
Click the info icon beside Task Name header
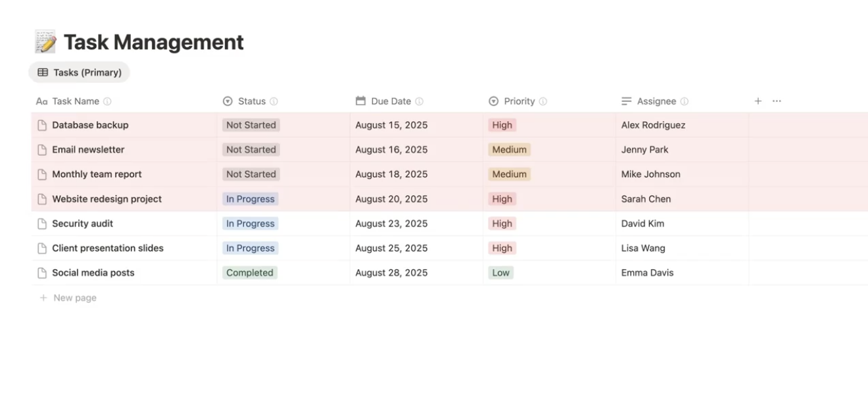107,101
